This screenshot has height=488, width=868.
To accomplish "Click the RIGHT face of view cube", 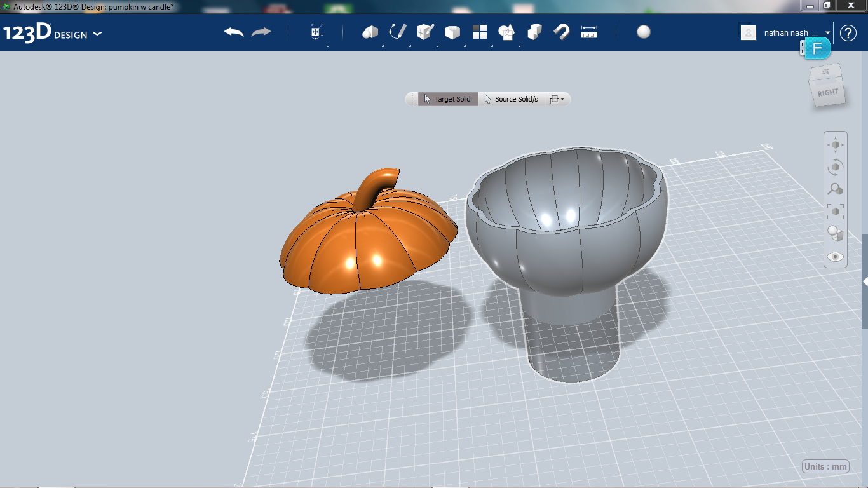I will click(828, 93).
